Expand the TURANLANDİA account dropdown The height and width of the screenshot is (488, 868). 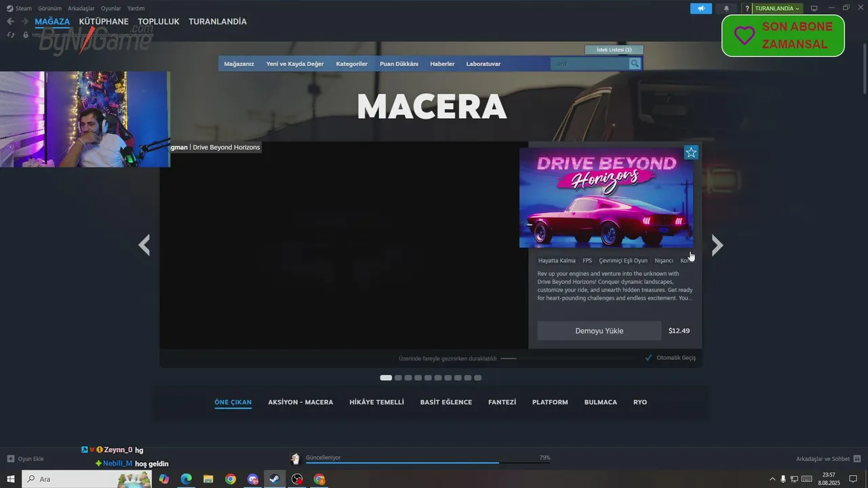tap(777, 8)
